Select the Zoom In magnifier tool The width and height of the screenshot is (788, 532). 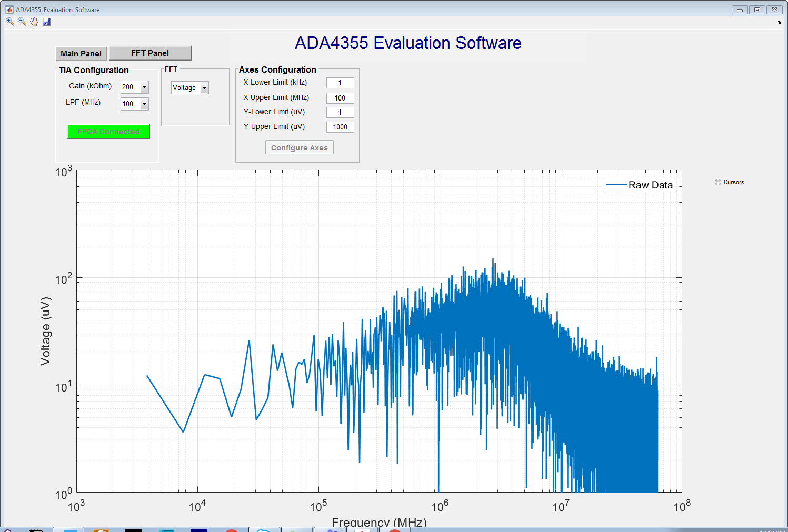coord(9,22)
